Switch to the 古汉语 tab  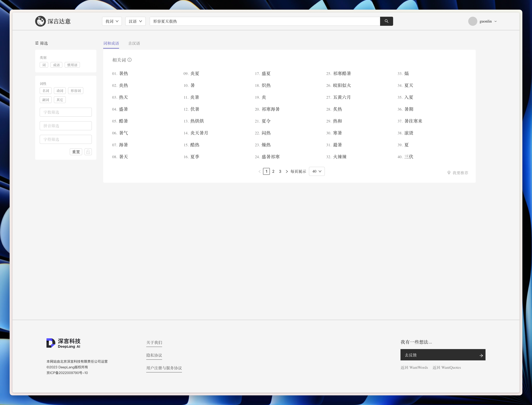coord(134,43)
